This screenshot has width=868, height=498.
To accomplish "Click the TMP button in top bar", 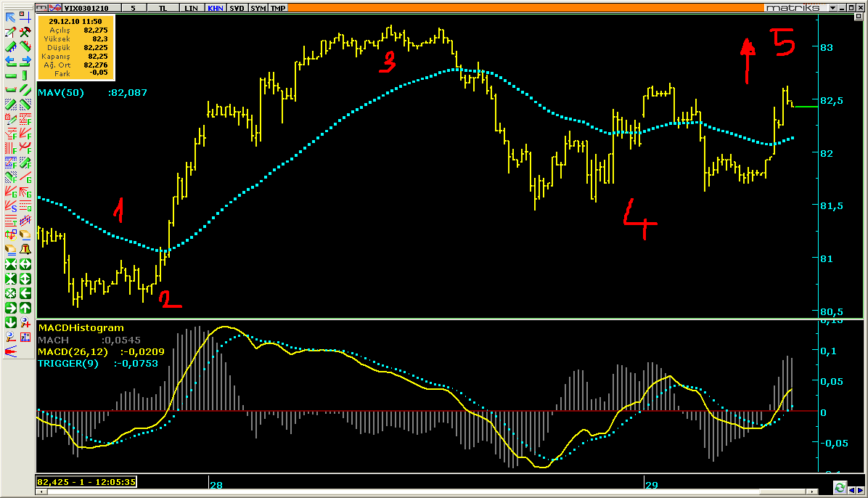I will click(278, 8).
